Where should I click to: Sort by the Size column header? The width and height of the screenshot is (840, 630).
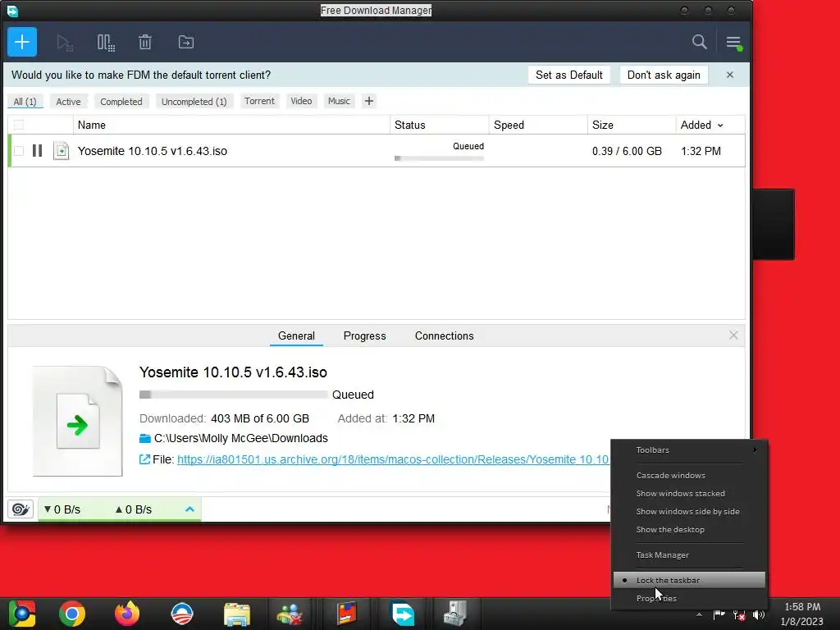632,125
